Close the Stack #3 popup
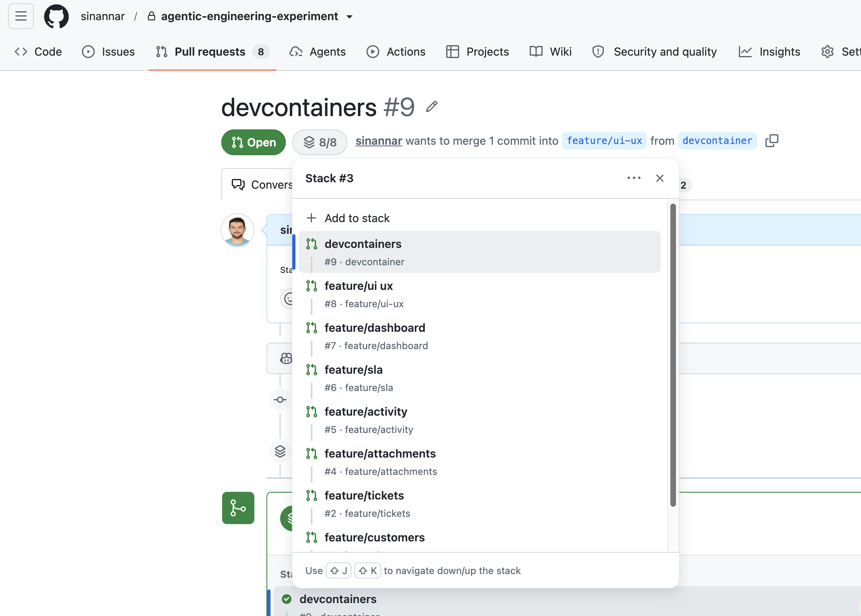 click(x=660, y=178)
